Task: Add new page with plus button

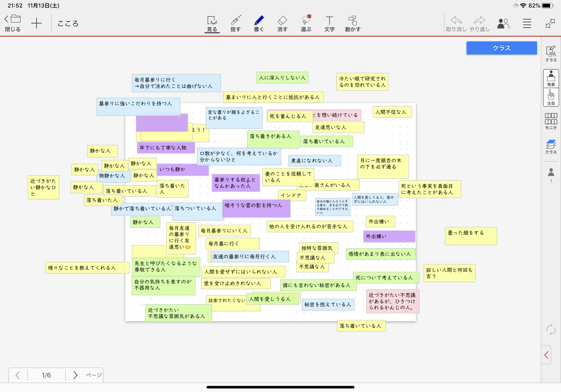Action: [36, 24]
